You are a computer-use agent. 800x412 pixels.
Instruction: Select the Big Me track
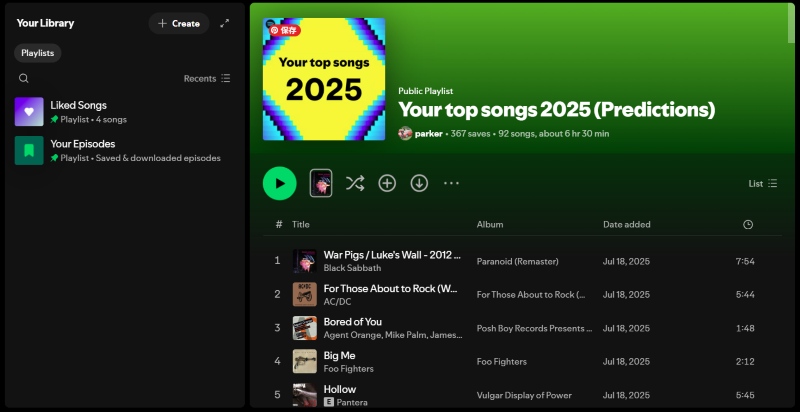[x=339, y=355]
